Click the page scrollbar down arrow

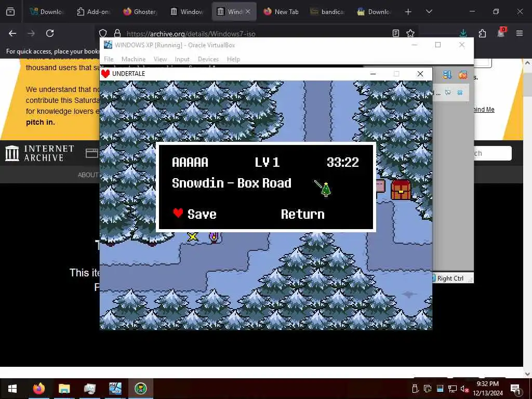point(527,374)
